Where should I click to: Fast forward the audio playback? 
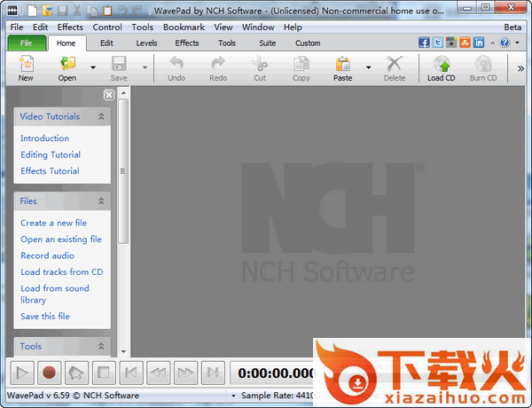pyautogui.click(x=185, y=373)
